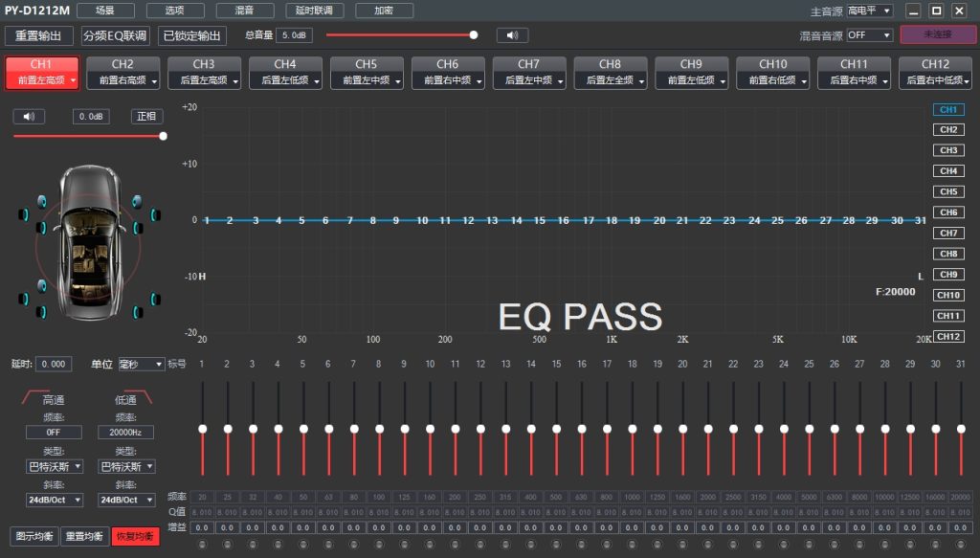Select the front-right tweeter beside the car
The image size is (980, 558).
coord(136,201)
